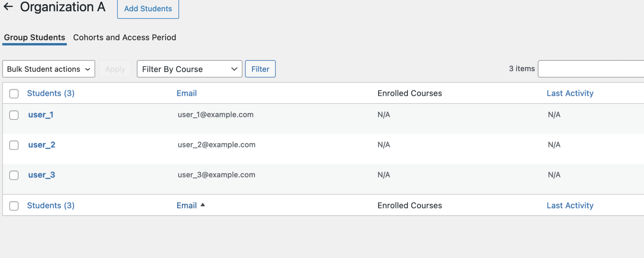This screenshot has height=258, width=644.
Task: Select the Group Students tab
Action: (x=34, y=37)
